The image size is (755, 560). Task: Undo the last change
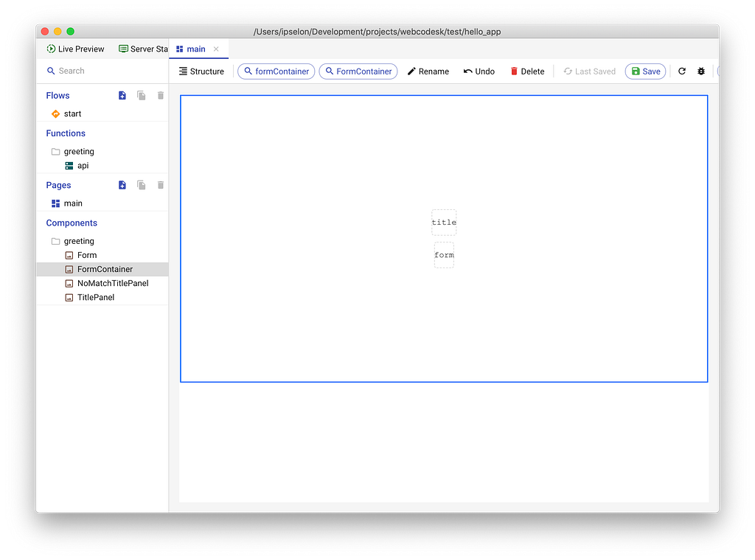point(479,71)
